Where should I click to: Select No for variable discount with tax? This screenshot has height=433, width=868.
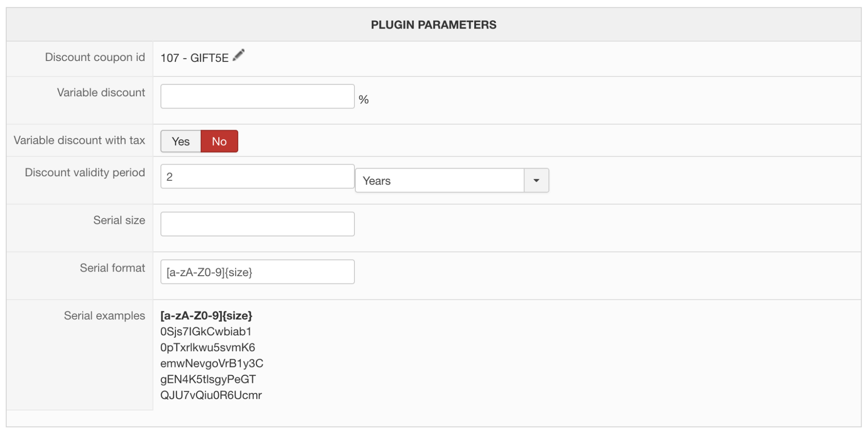[x=219, y=141]
